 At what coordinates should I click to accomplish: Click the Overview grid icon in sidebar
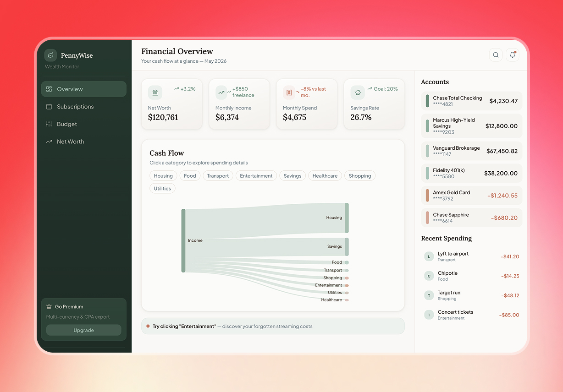(49, 89)
